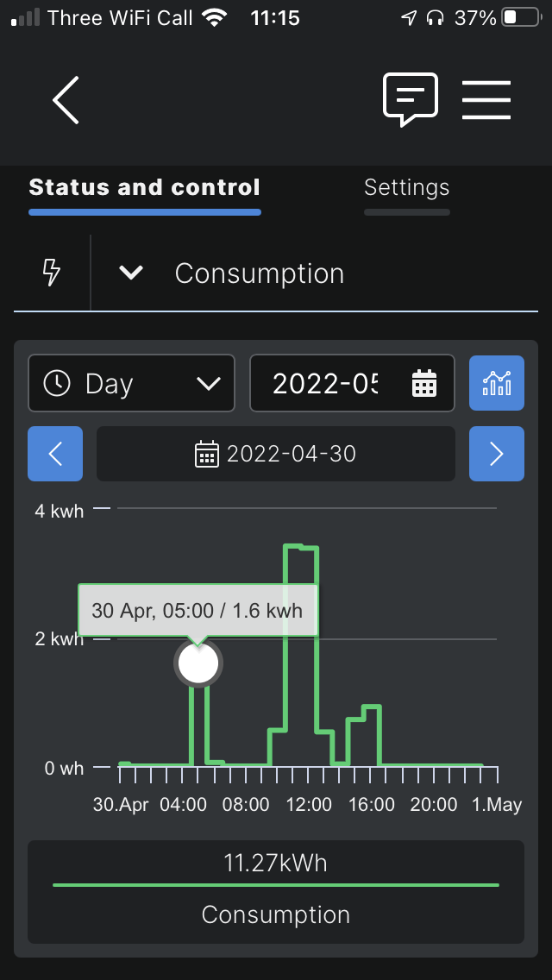This screenshot has height=980, width=552.
Task: Go to next day with right arrow
Action: 496,454
